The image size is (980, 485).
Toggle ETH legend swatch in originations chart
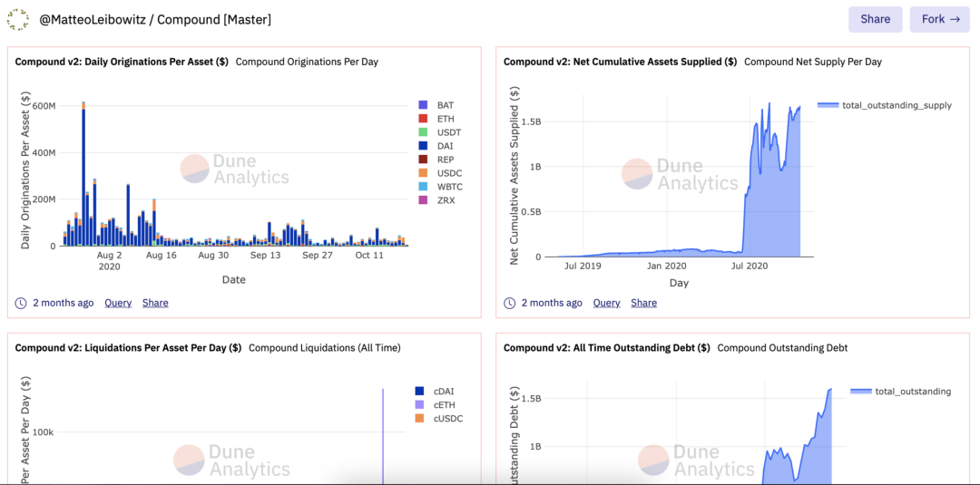(423, 119)
